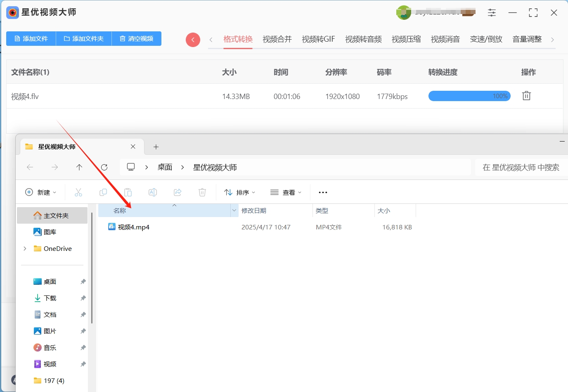Click the 1920x1080 resolution cell

tap(343, 97)
